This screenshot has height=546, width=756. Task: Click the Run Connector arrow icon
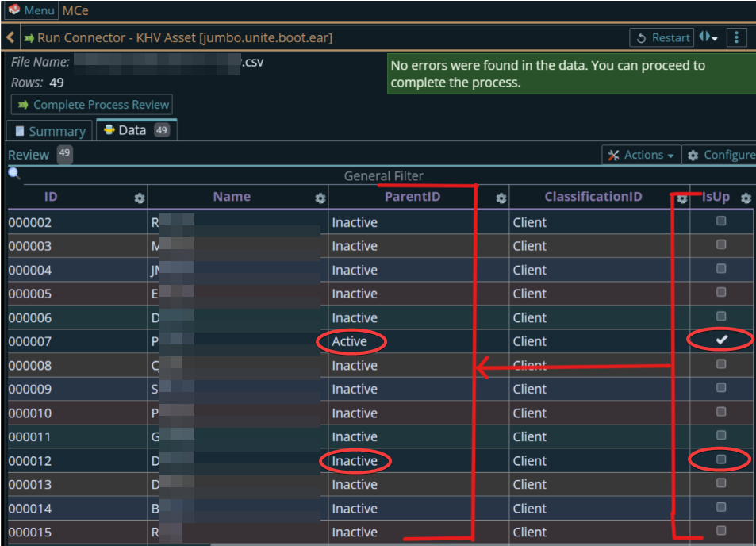29,37
